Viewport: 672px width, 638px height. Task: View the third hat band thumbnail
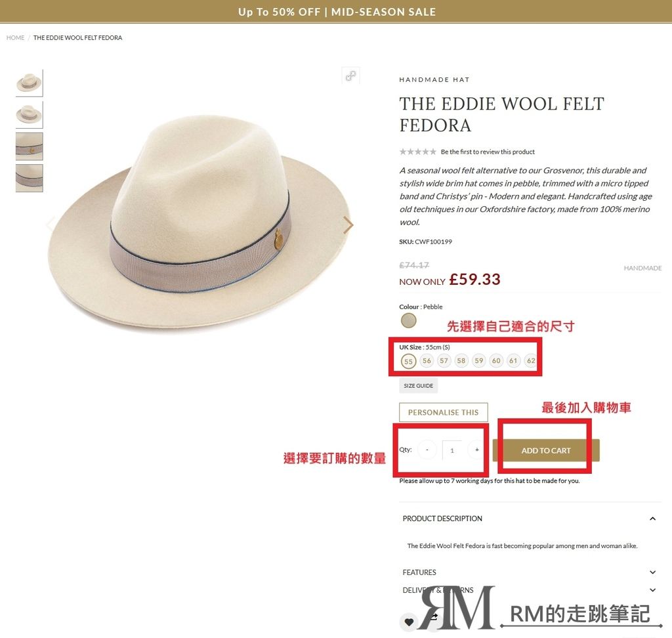coord(29,146)
